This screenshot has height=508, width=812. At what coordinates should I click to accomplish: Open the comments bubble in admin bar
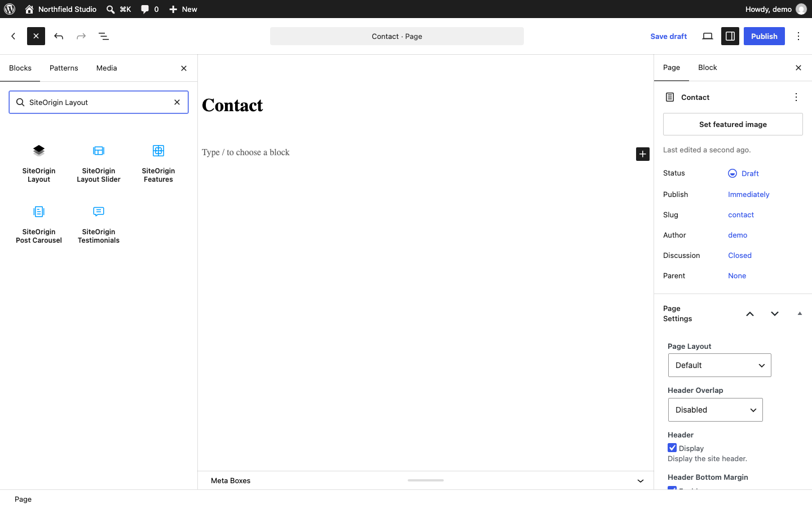[149, 9]
